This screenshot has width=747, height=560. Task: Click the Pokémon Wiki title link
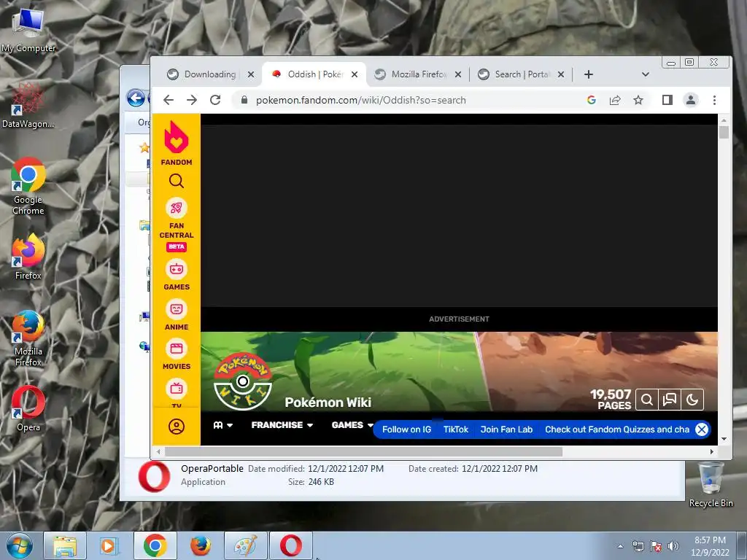click(x=328, y=402)
